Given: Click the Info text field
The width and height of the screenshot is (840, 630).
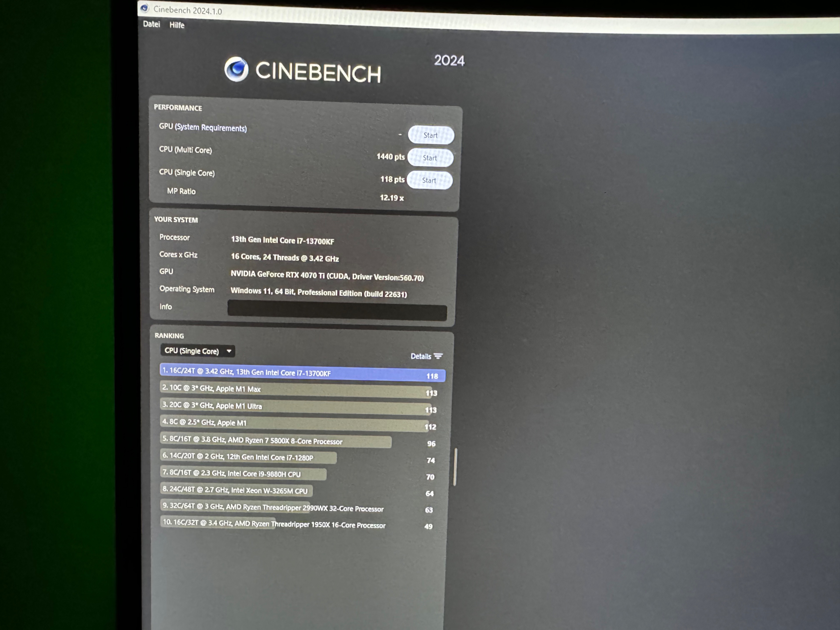Looking at the screenshot, I should coord(337,311).
